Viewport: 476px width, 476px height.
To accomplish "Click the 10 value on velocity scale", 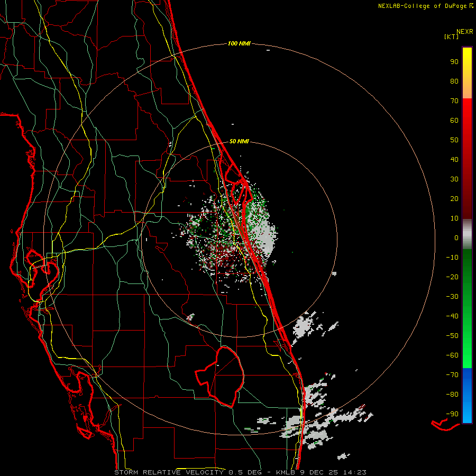I will [454, 218].
